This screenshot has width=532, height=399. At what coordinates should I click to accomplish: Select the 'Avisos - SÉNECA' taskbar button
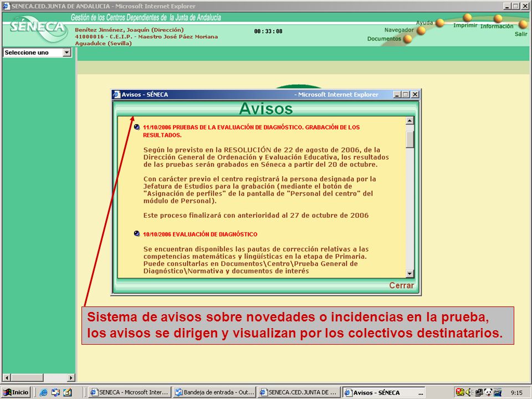pyautogui.click(x=383, y=392)
